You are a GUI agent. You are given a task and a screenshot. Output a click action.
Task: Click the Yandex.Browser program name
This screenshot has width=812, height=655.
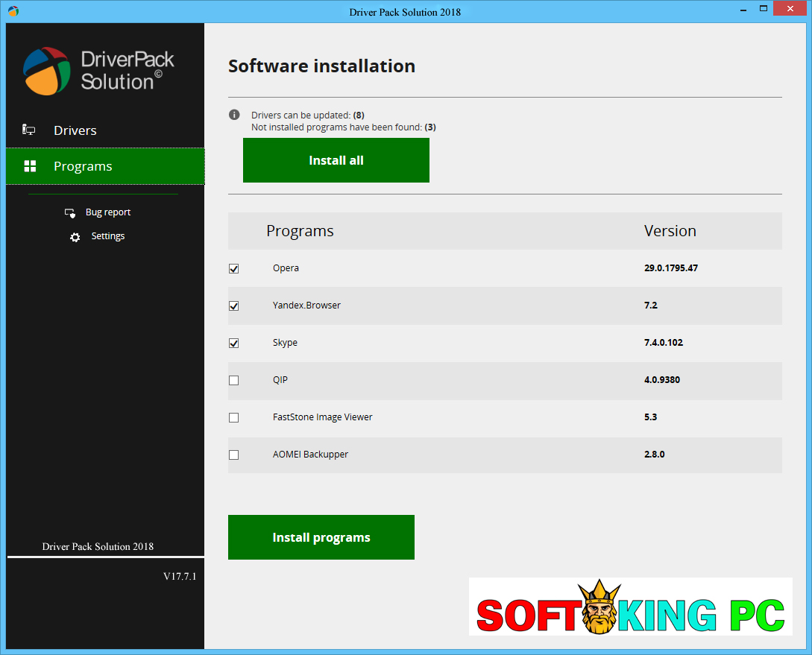pos(306,306)
